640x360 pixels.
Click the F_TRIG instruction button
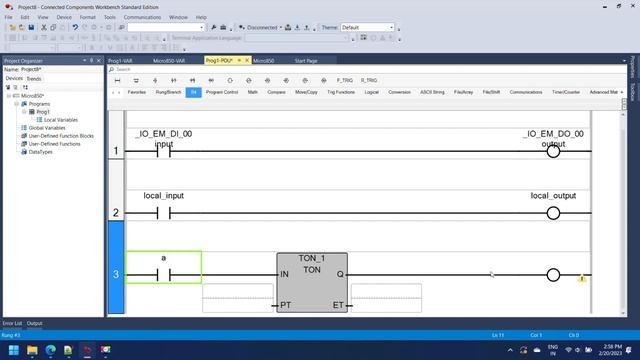[345, 80]
